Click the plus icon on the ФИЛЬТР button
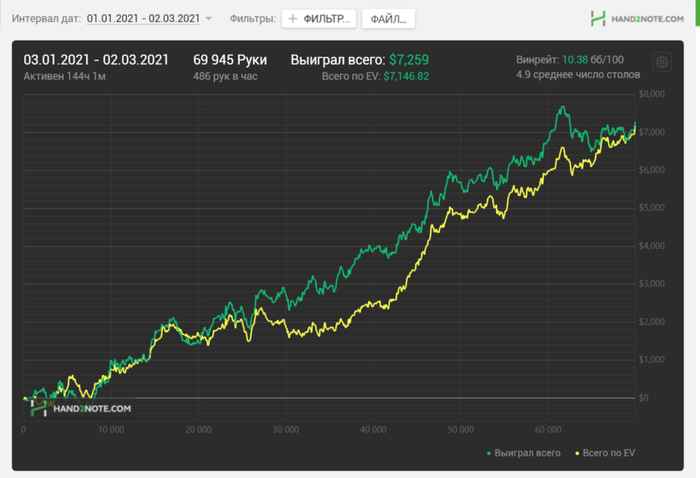 293,19
